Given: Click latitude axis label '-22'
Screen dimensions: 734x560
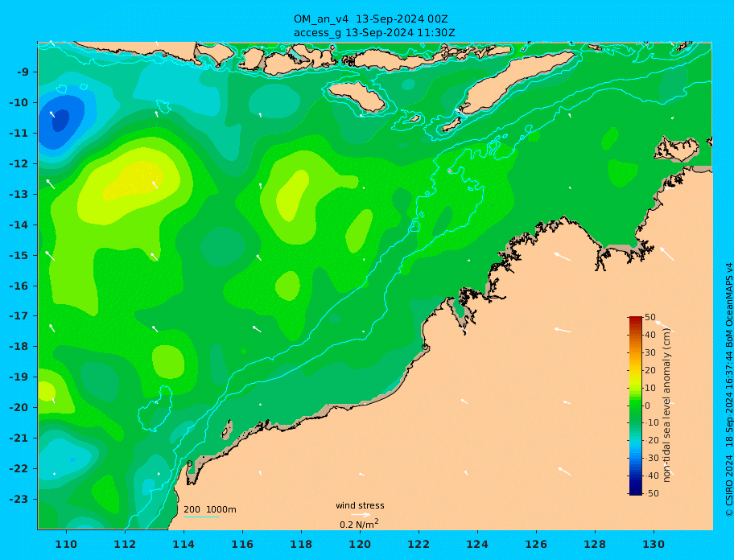Looking at the screenshot, I should click(x=19, y=469).
